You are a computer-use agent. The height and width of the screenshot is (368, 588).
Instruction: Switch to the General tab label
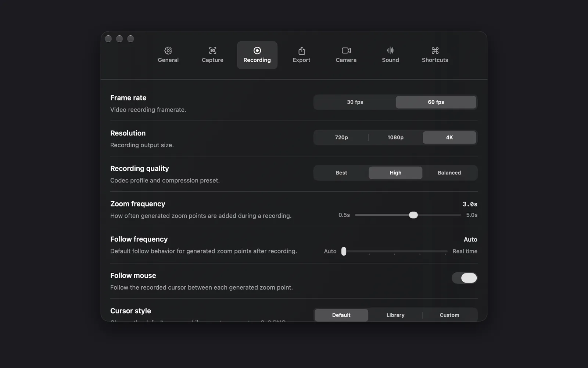tap(168, 60)
